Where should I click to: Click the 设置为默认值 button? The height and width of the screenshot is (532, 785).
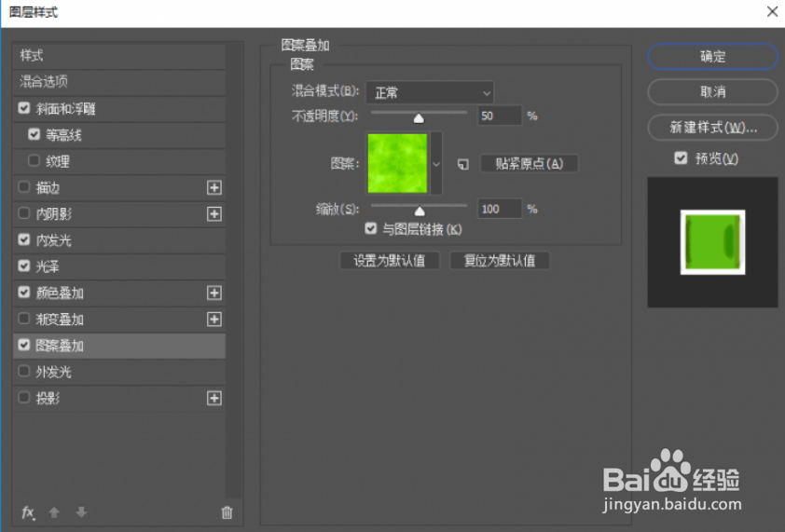coord(390,261)
